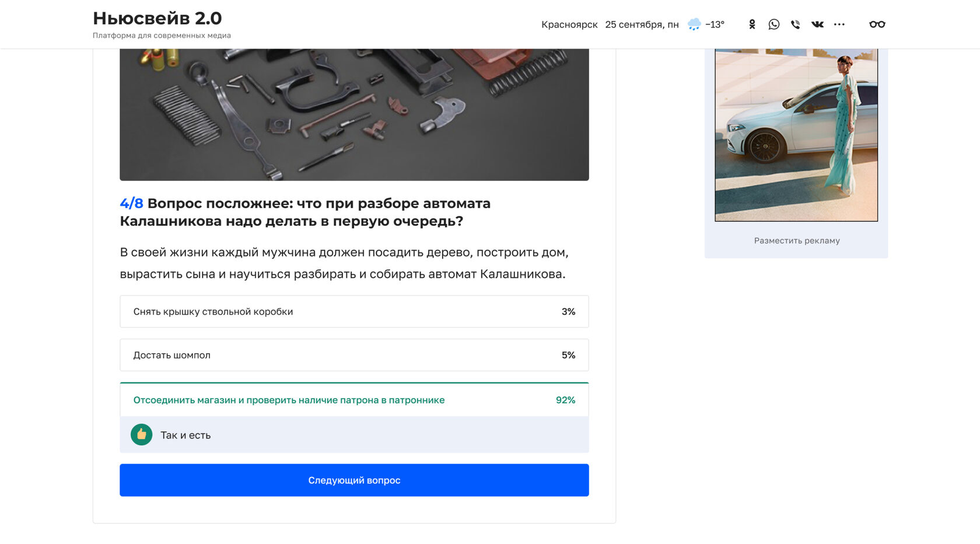Viewport: 980px width, 544px height.
Task: Open the WhatsApp icon in header
Action: coord(773,24)
